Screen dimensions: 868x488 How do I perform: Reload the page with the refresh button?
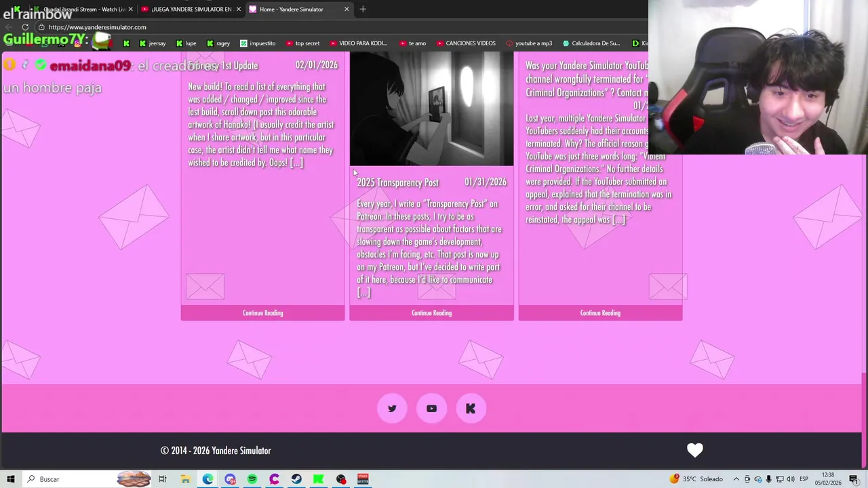25,27
